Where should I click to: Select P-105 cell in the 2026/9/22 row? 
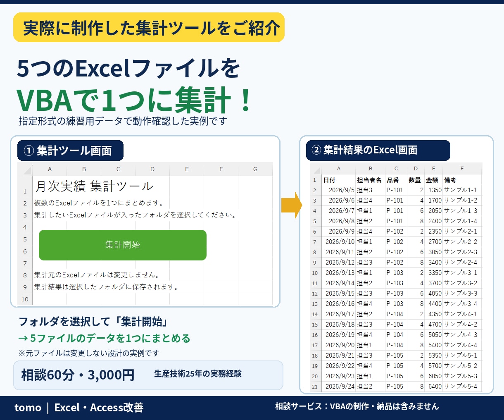tap(396, 366)
